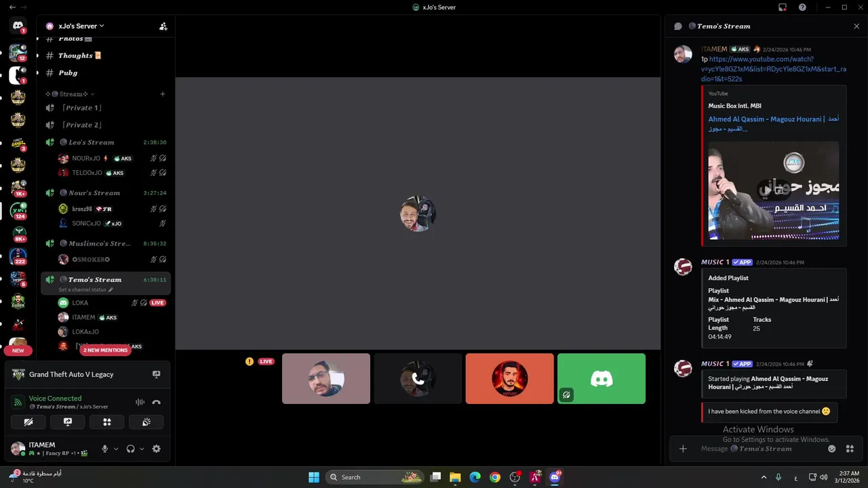The width and height of the screenshot is (868, 488).
Task: Click the red NEW unread indicator
Action: (18, 350)
